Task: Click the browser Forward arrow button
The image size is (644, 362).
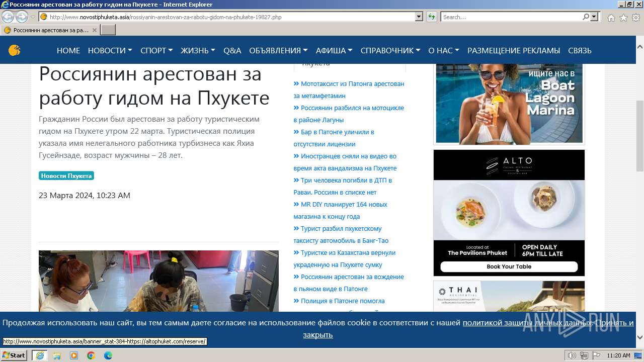Action: tap(22, 17)
